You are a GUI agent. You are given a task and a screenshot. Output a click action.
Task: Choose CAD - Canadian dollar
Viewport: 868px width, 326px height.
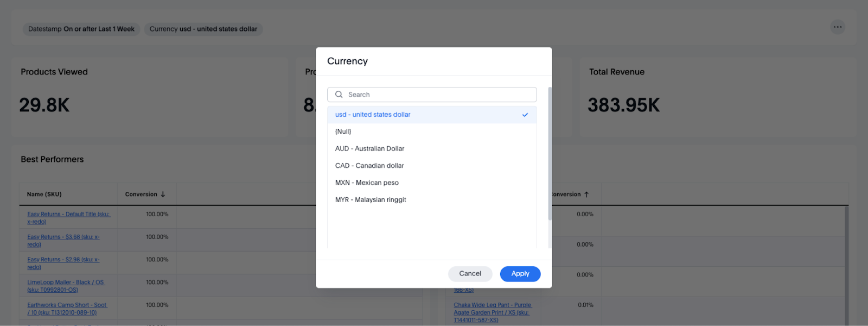[x=369, y=166]
